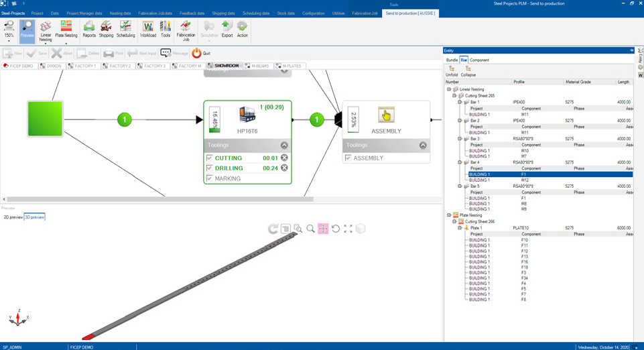644x350 pixels.
Task: Switch to the FACTORY 2 tab
Action: click(117, 66)
